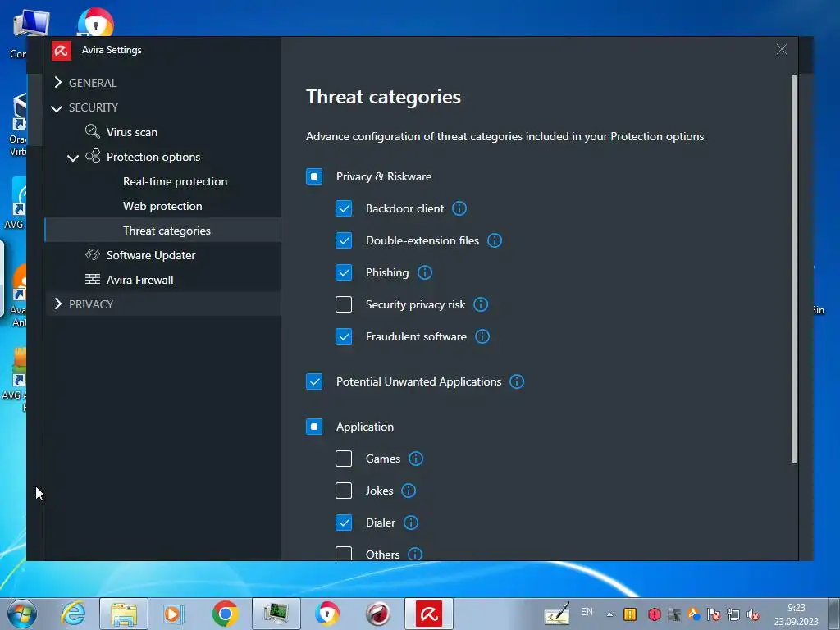Open Internet Explorer from the taskbar

tap(73, 614)
